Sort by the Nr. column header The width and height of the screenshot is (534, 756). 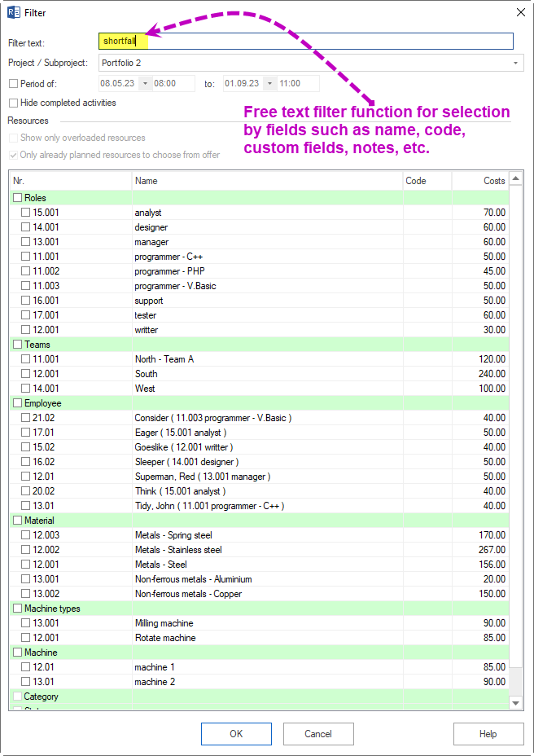[70, 181]
